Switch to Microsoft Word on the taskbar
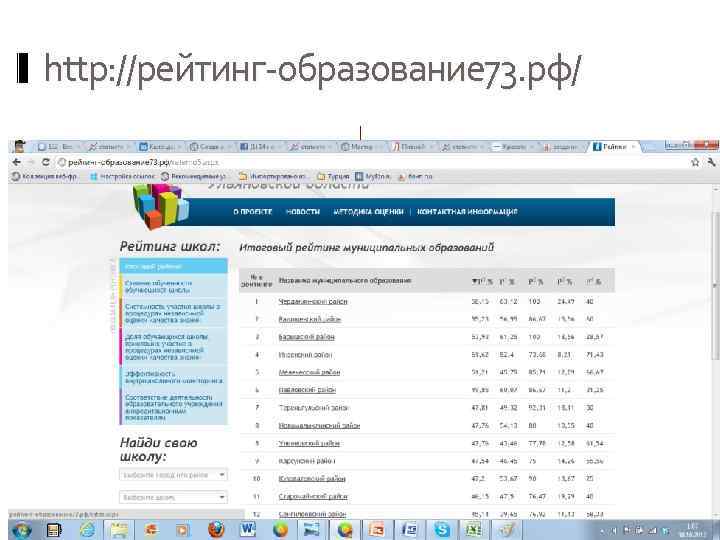 (x=248, y=530)
